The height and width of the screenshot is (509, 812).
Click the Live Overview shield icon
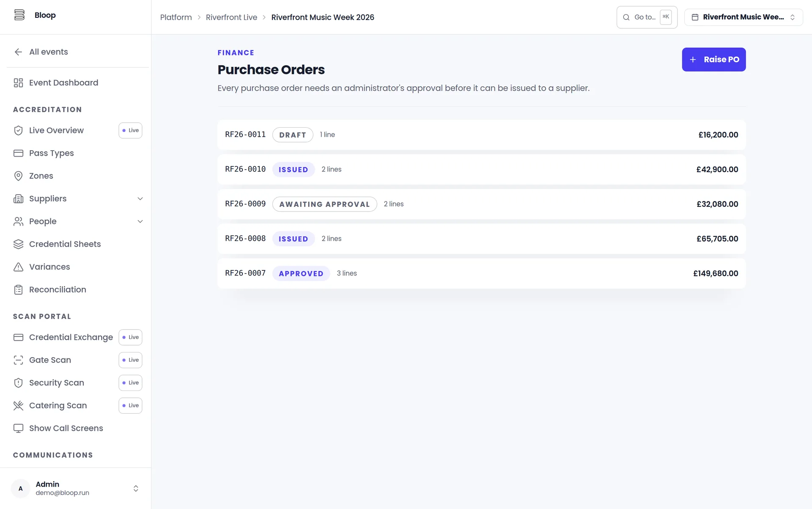coord(18,130)
